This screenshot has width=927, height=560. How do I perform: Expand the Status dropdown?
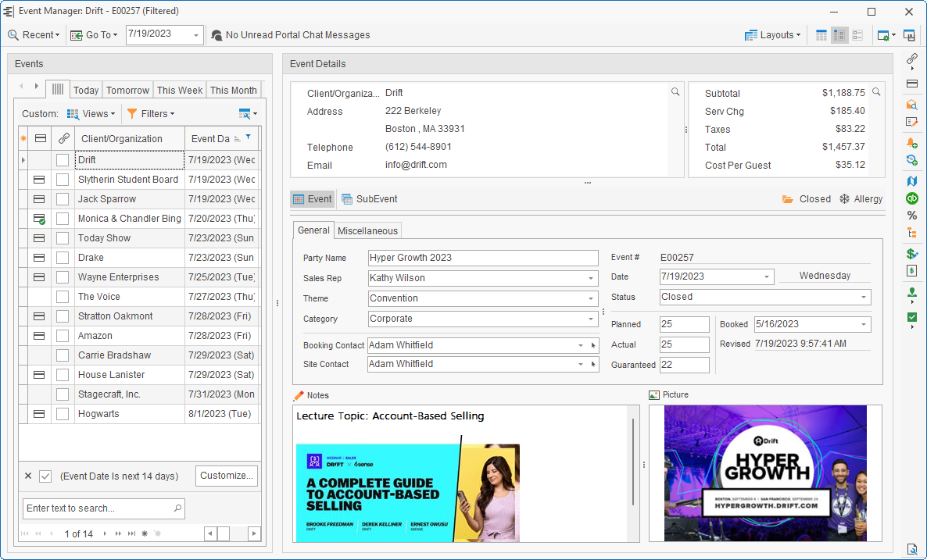(863, 297)
